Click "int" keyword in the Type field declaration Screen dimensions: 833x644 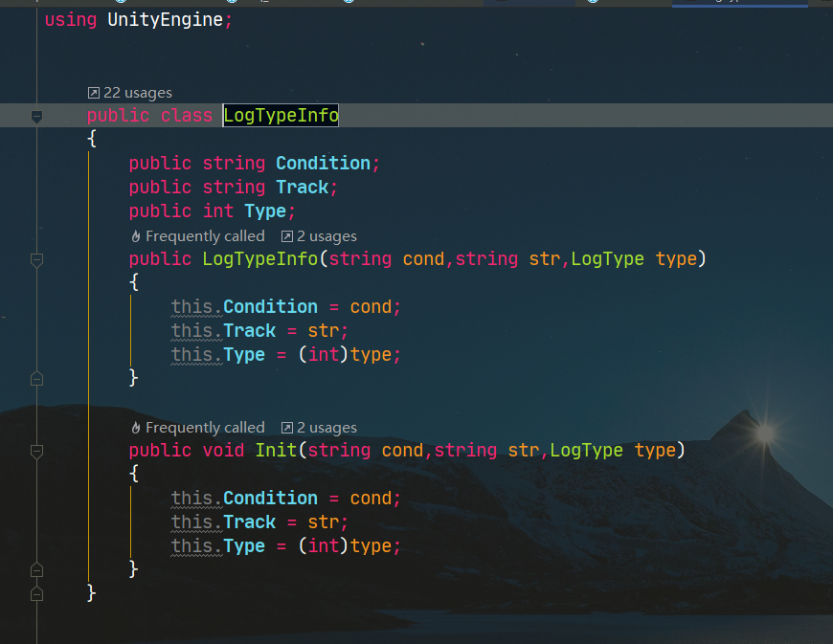coord(217,211)
